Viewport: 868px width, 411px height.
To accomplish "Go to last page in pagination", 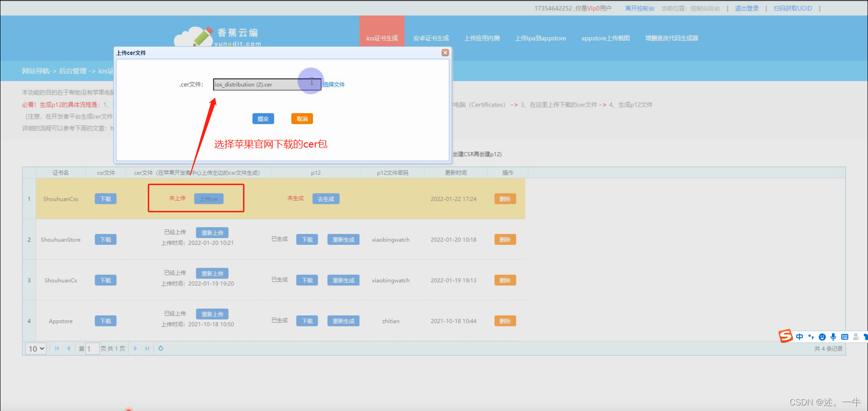I will [x=147, y=349].
